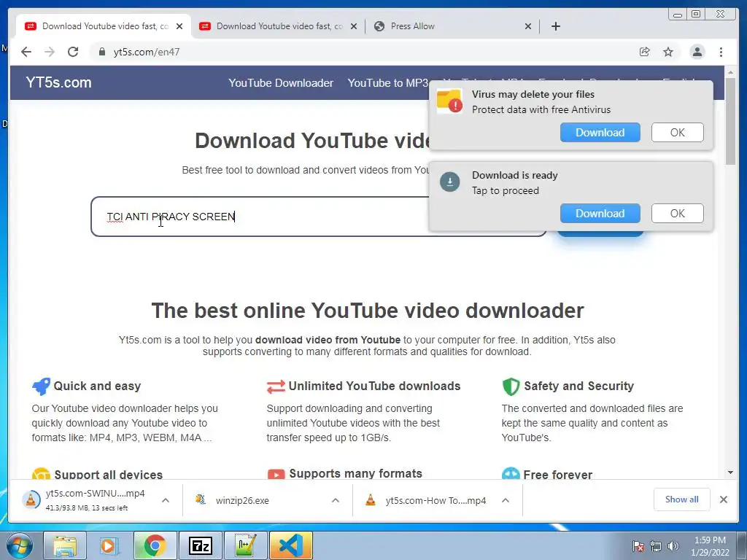Open the Chrome profile avatar
The image size is (747, 560).
pyautogui.click(x=697, y=52)
